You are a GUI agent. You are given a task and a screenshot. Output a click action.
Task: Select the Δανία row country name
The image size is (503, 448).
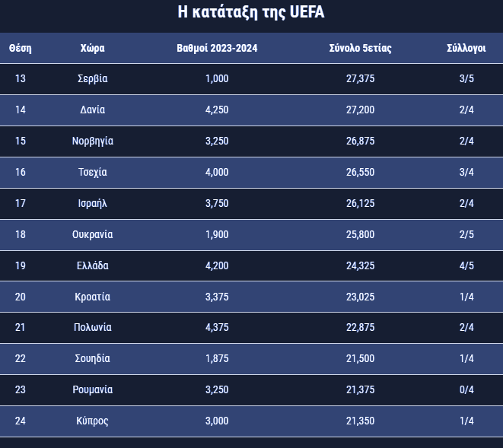point(92,110)
